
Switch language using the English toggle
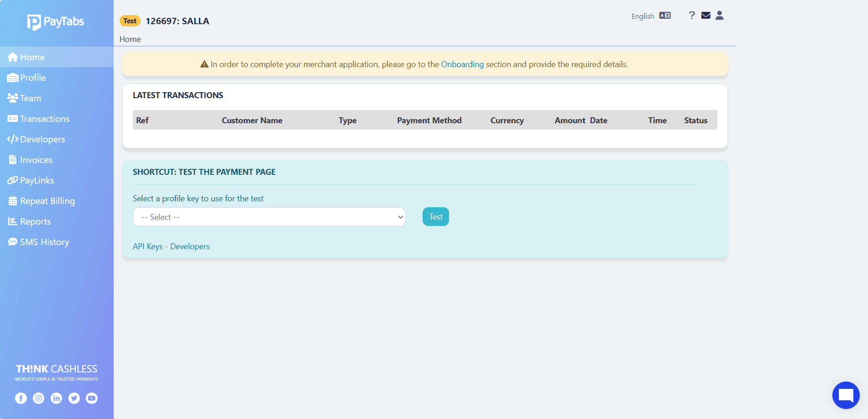(650, 16)
